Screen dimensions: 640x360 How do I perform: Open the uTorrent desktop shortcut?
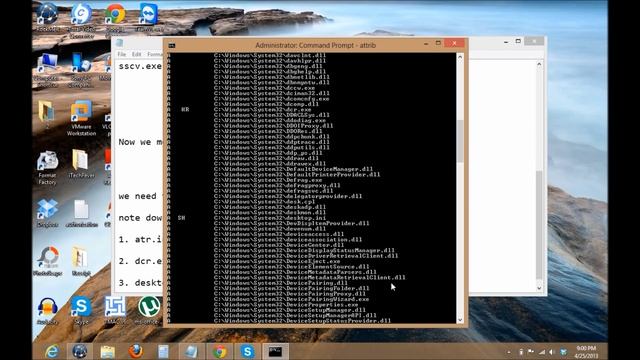149,307
